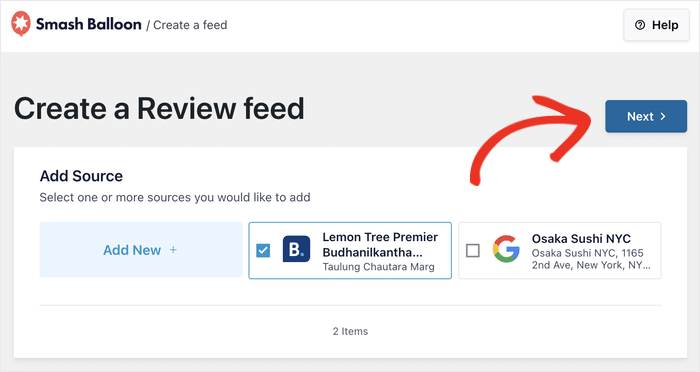Click the 'Lemon Tree Premier Budhanilkantha...' title
700x372 pixels.
point(380,245)
